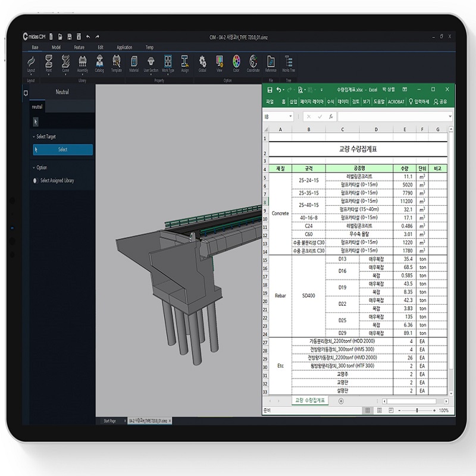Click the Excel ribbon display options icon
The image size is (476, 476).
click(405, 89)
